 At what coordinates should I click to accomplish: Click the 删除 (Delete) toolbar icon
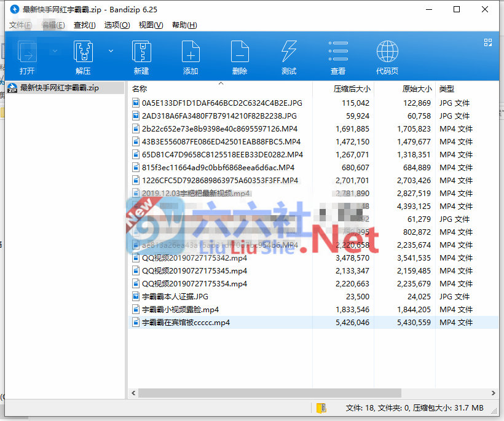(240, 55)
